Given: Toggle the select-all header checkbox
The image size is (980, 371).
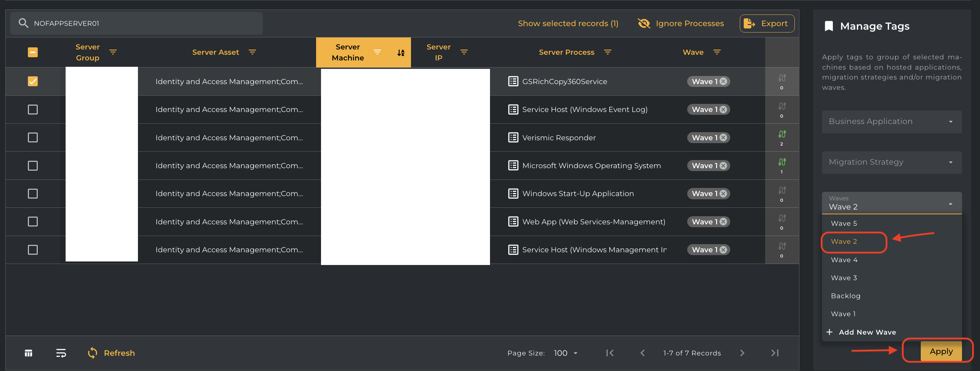Looking at the screenshot, I should pyautogui.click(x=33, y=52).
